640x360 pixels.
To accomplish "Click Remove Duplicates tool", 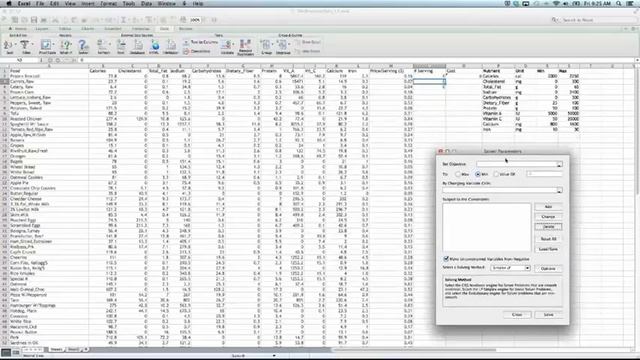I will coord(245,46).
